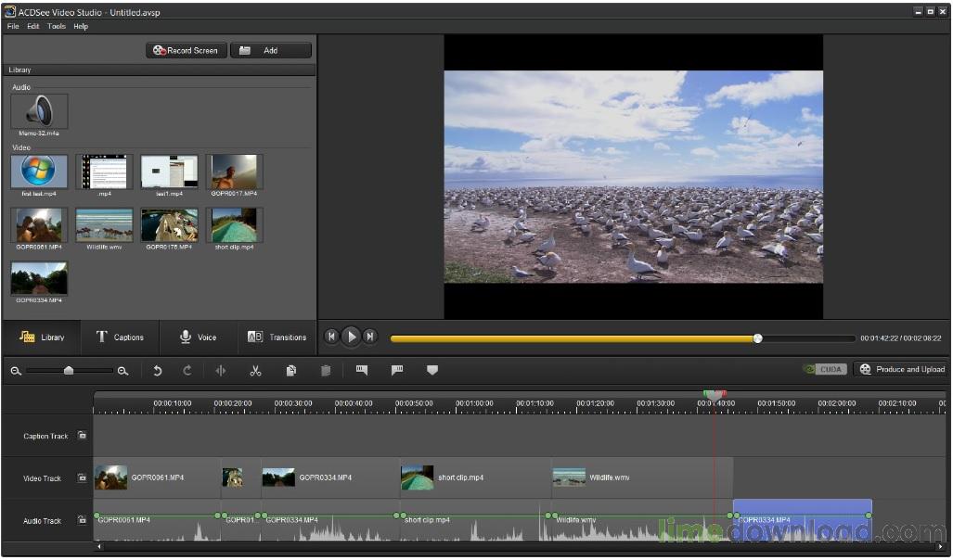Switch to the Voice tab
This screenshot has width=953, height=560.
click(x=199, y=337)
